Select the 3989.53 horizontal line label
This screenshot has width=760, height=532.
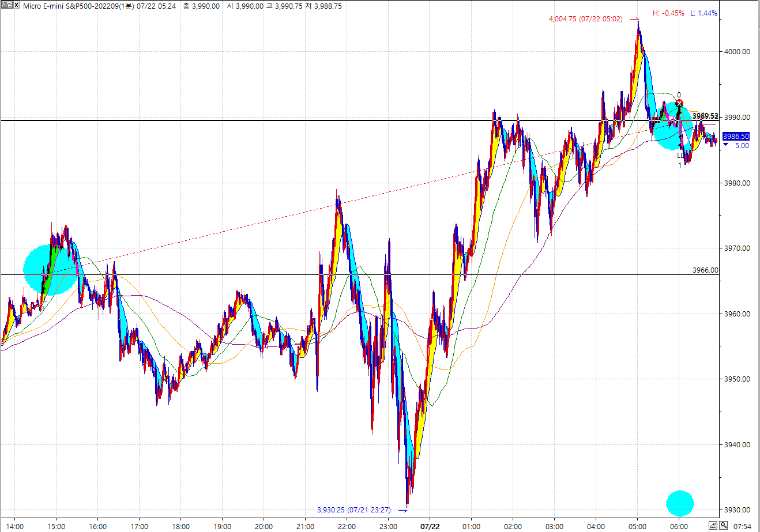(x=705, y=116)
